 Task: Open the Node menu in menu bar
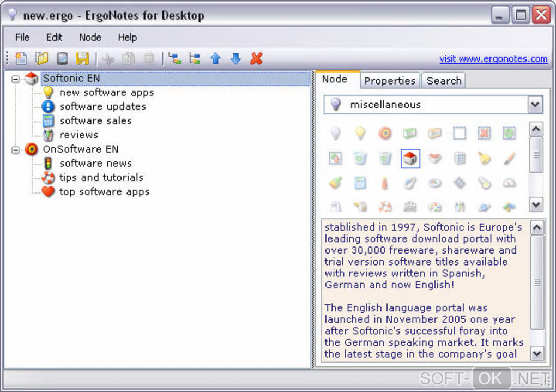[x=90, y=37]
